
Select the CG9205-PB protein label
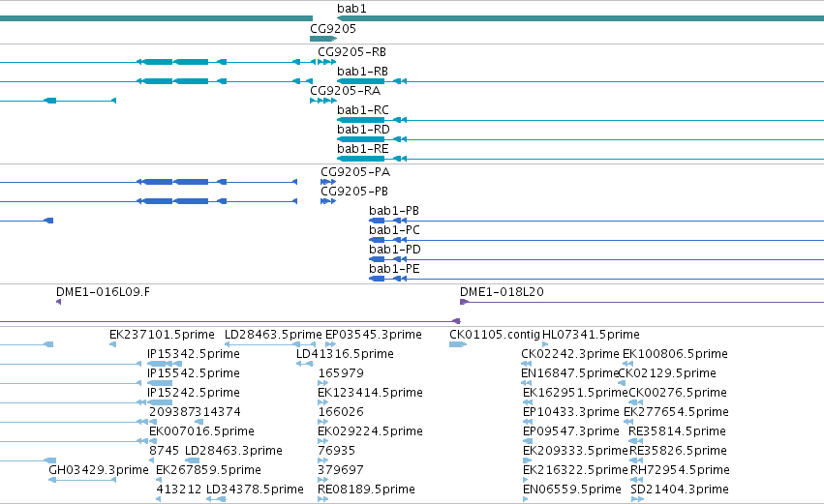(x=354, y=192)
